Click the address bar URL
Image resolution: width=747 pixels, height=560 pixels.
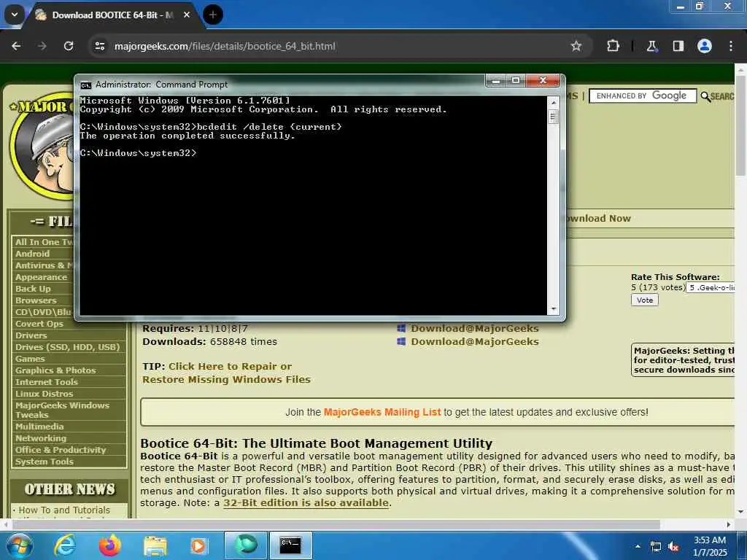click(225, 46)
